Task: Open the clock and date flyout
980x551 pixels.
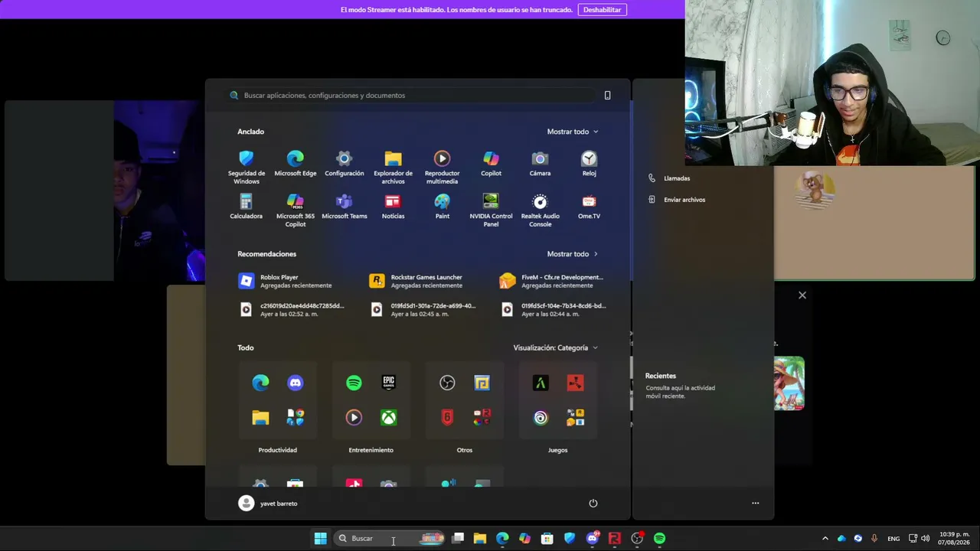Action: [954, 539]
